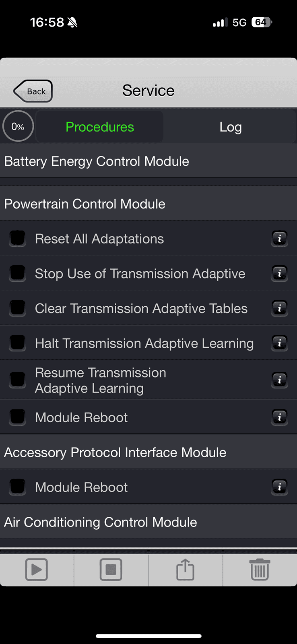Image resolution: width=297 pixels, height=644 pixels.
Task: Tap the 0% progress indicator
Action: click(x=18, y=126)
